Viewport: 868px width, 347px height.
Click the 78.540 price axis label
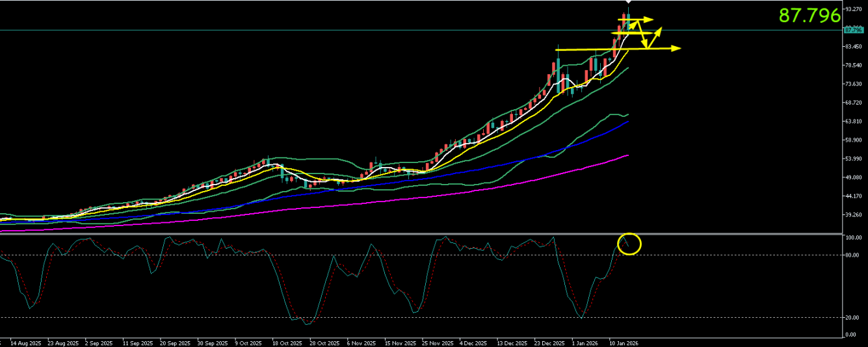click(852, 65)
